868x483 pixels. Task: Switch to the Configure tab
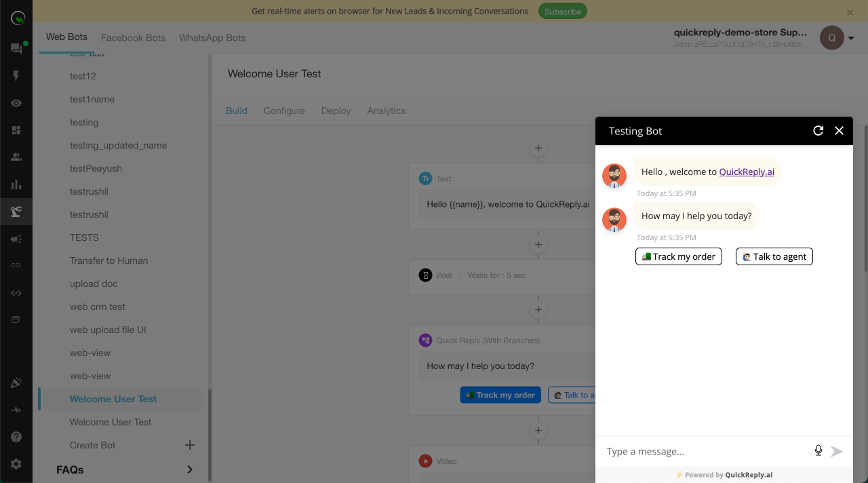pos(284,111)
